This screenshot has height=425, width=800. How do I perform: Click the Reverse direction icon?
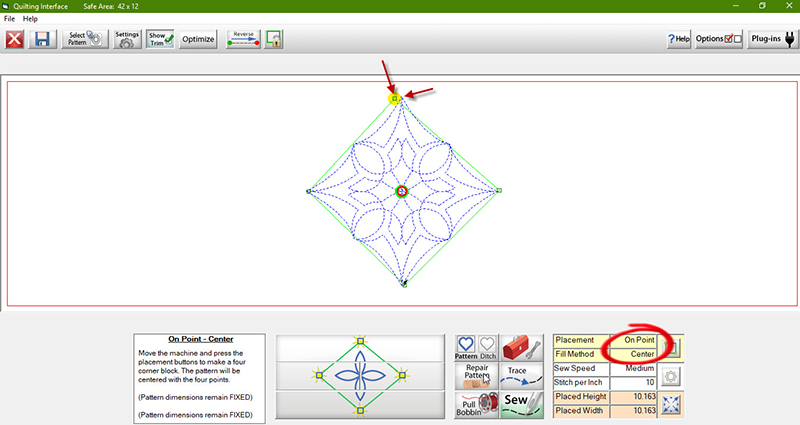243,39
